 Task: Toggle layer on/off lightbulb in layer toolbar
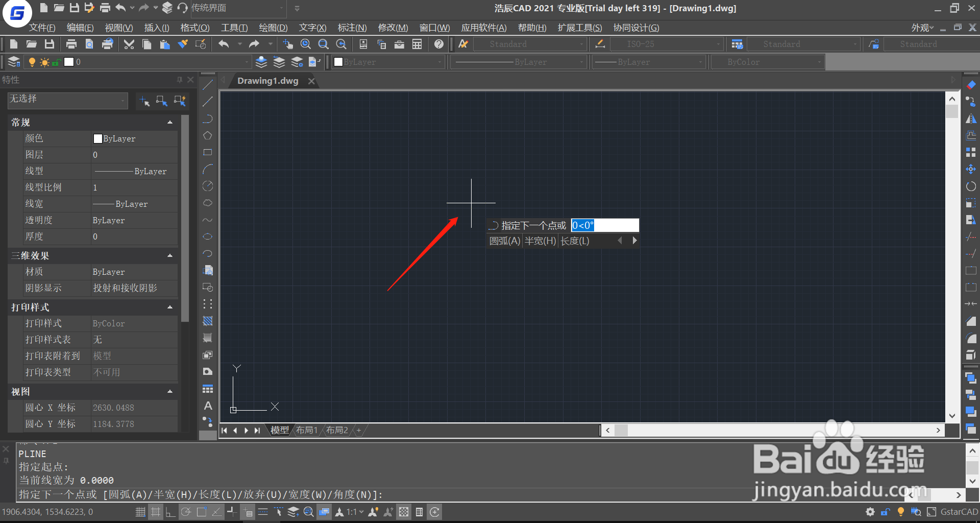coord(32,62)
